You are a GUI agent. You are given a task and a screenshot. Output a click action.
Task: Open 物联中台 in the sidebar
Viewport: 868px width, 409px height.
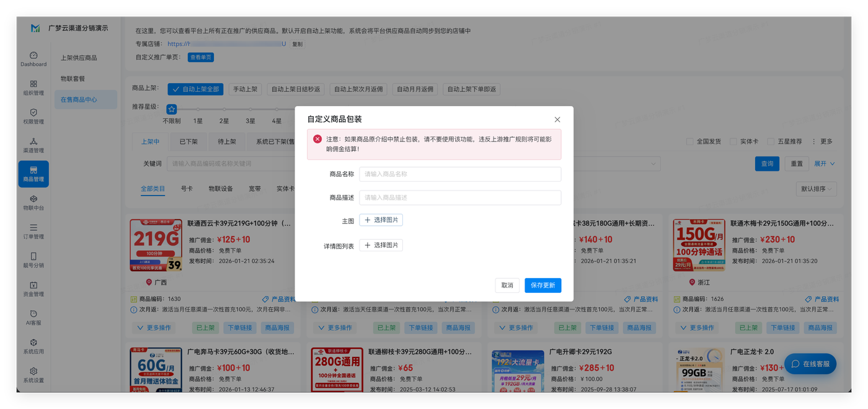33,203
